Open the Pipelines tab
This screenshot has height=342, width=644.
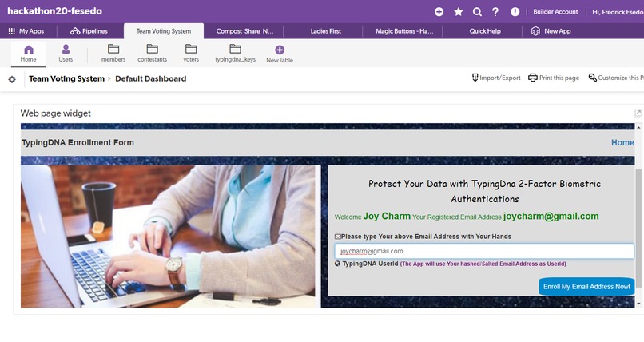click(89, 31)
